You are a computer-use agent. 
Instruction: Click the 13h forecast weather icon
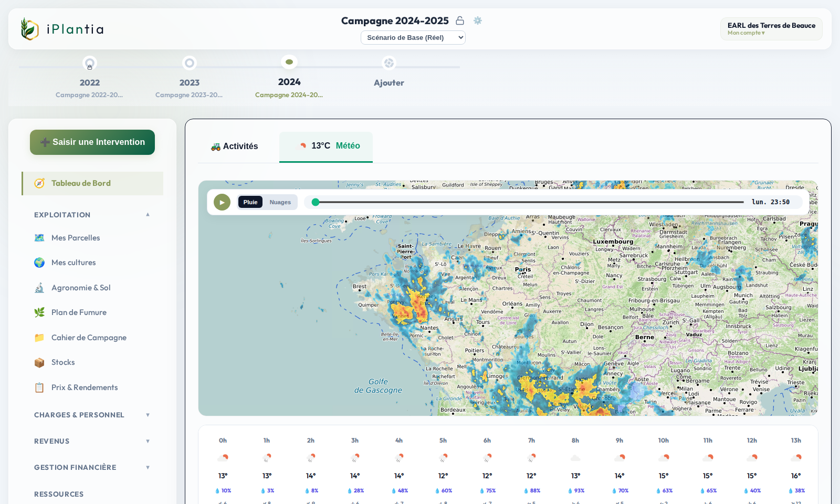(x=796, y=458)
